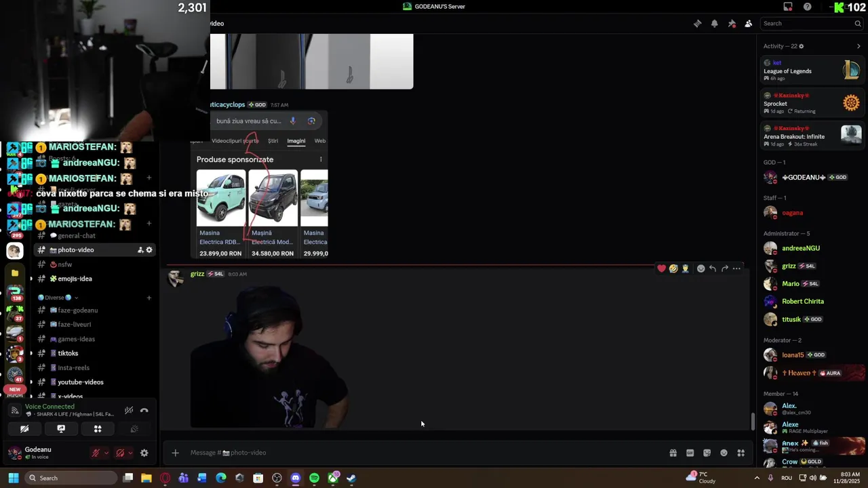The image size is (868, 488).
Task: Open notification settings bell icon
Action: [x=714, y=24]
